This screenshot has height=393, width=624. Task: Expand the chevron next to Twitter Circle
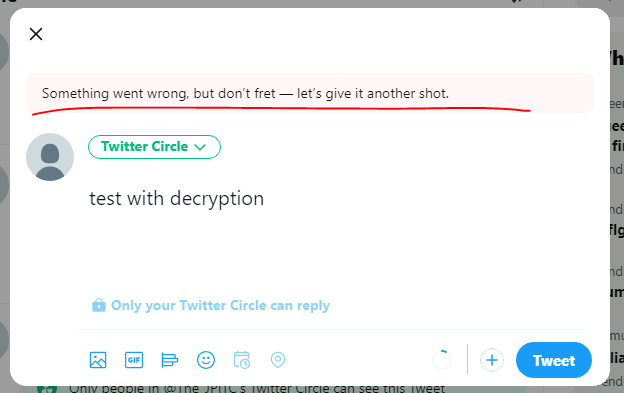point(200,147)
